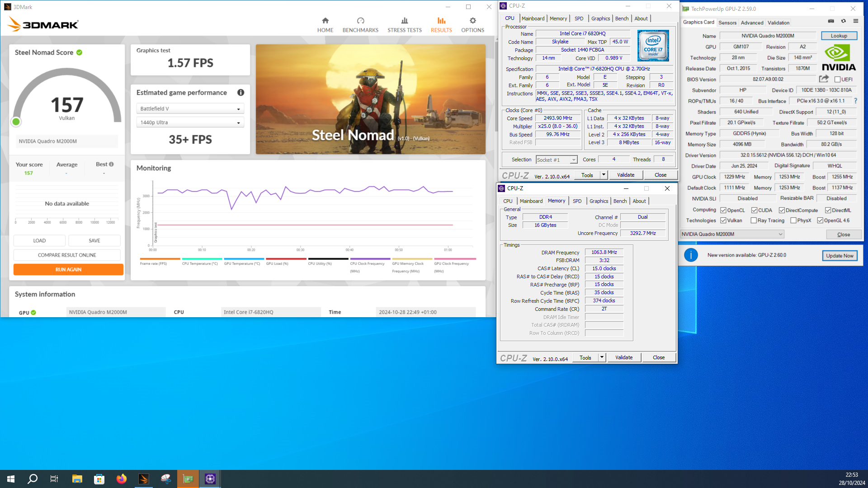
Task: Expand the Tools arrow in the top CPU-Z window
Action: [604, 175]
